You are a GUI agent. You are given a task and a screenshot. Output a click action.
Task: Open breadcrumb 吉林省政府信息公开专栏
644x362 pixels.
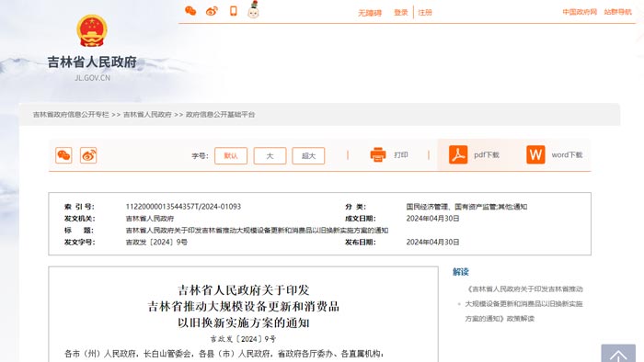(71, 115)
